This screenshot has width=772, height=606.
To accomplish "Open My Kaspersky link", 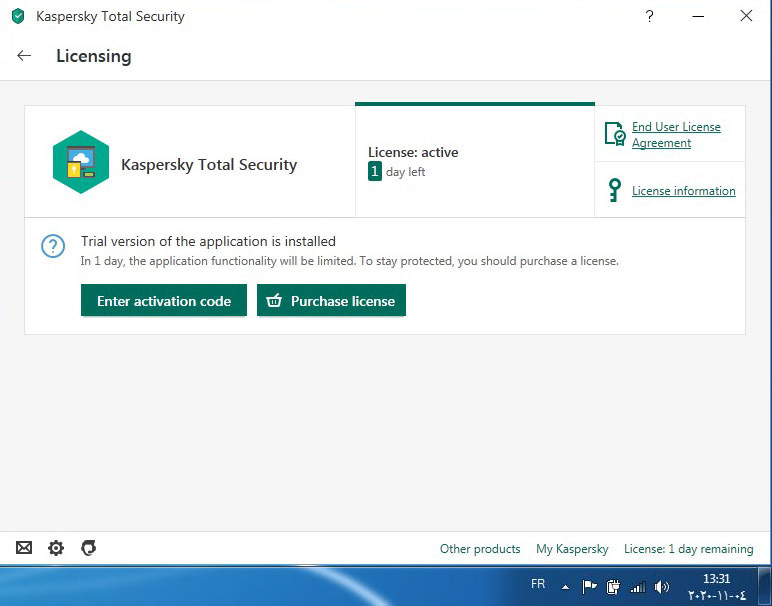I will coord(572,548).
